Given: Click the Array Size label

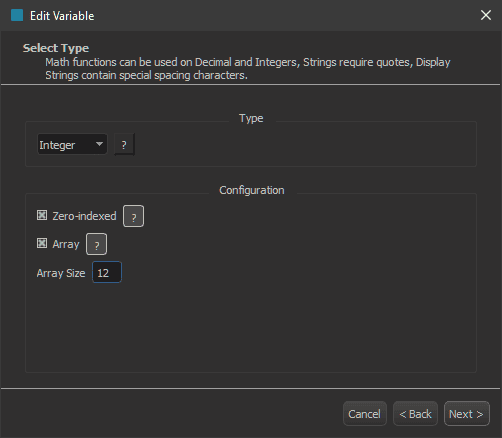Looking at the screenshot, I should coord(61,273).
